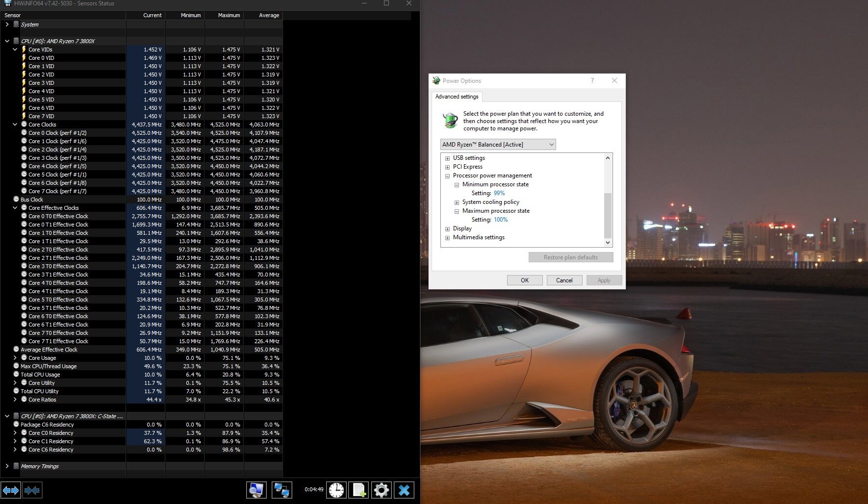
Task: Click Cancel in Power Options
Action: pyautogui.click(x=564, y=280)
